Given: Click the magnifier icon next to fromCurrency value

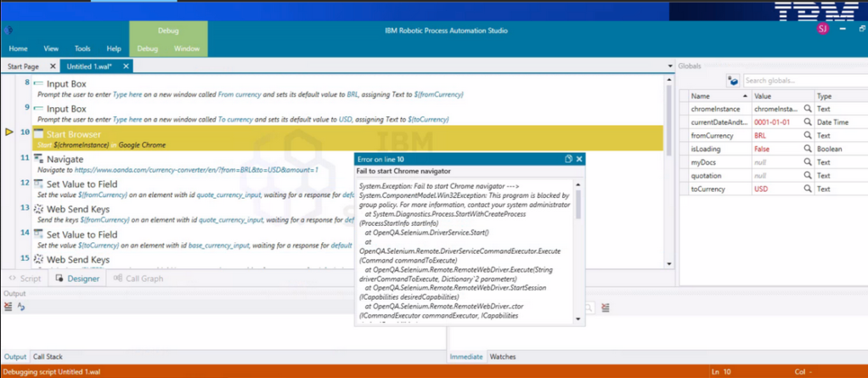Looking at the screenshot, I should tap(808, 136).
